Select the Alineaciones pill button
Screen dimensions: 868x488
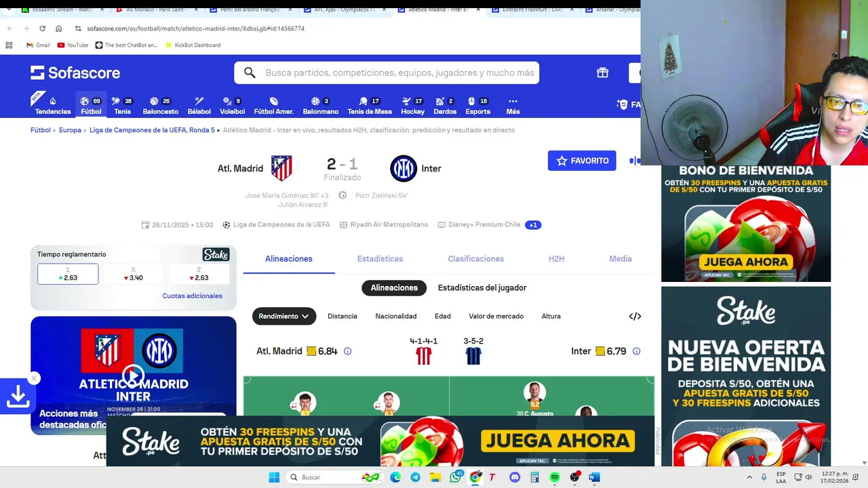click(394, 288)
